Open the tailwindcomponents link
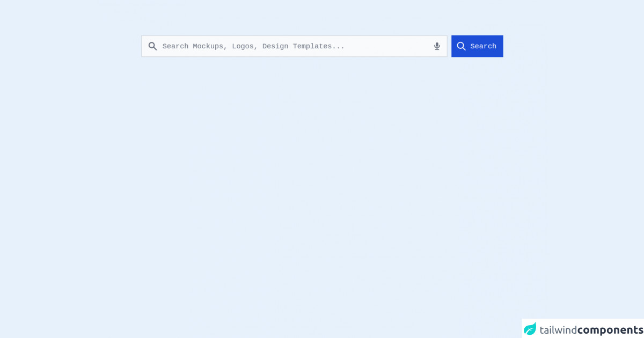Screen dimensions: 644x338 point(583,329)
